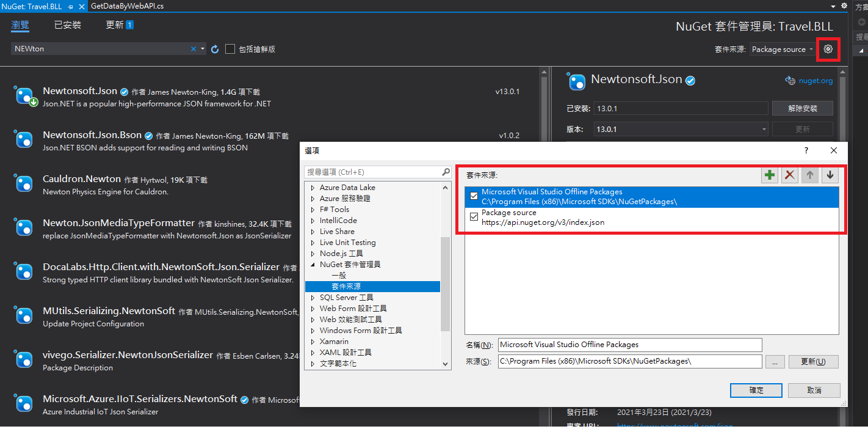Click the browse ... button for source path
Image resolution: width=868 pixels, height=429 pixels.
pos(775,362)
